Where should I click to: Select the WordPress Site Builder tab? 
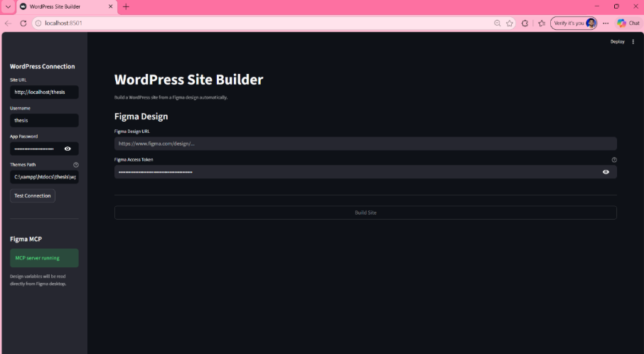click(67, 6)
